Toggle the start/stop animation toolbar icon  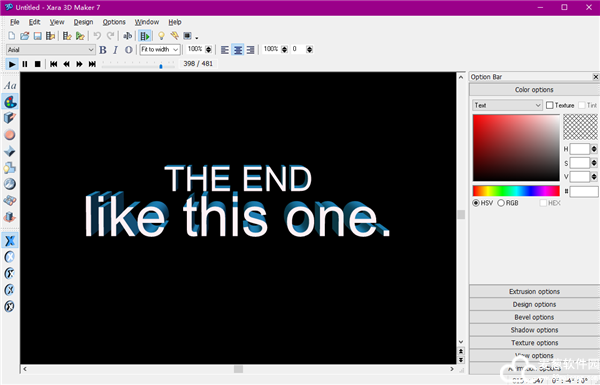coord(145,36)
